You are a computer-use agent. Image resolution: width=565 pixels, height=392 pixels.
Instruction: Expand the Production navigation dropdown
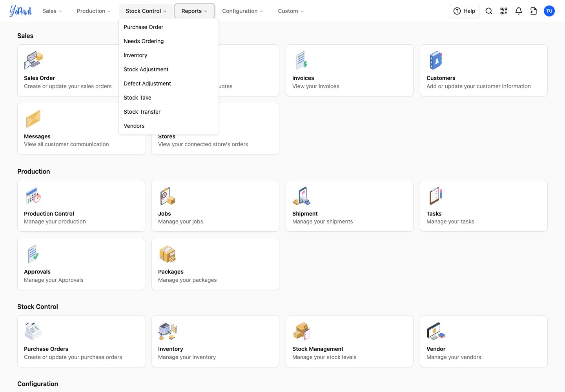(x=94, y=11)
